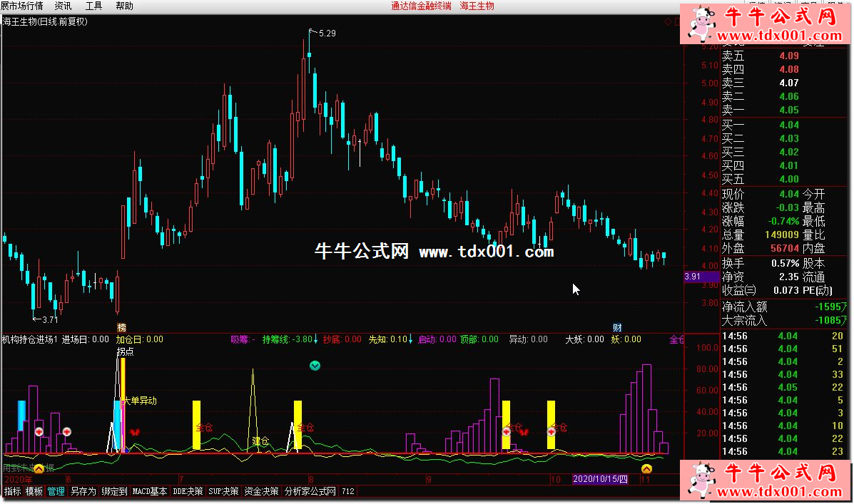Click the 现价 4.04 quote row
854x504 pixels.
761,194
